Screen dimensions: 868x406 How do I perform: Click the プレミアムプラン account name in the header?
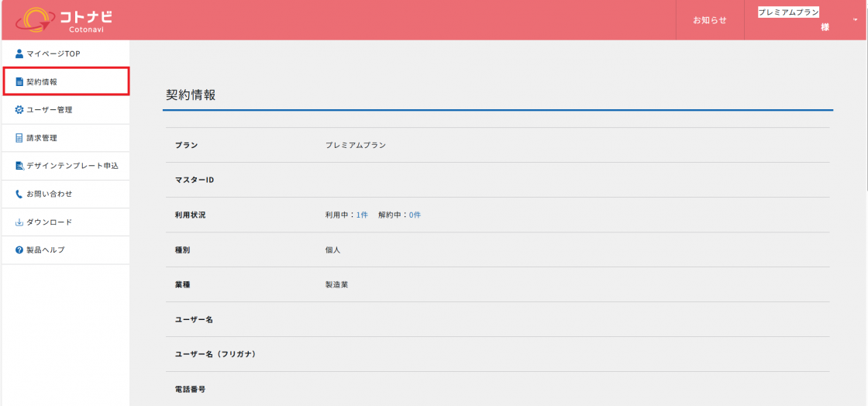click(788, 12)
